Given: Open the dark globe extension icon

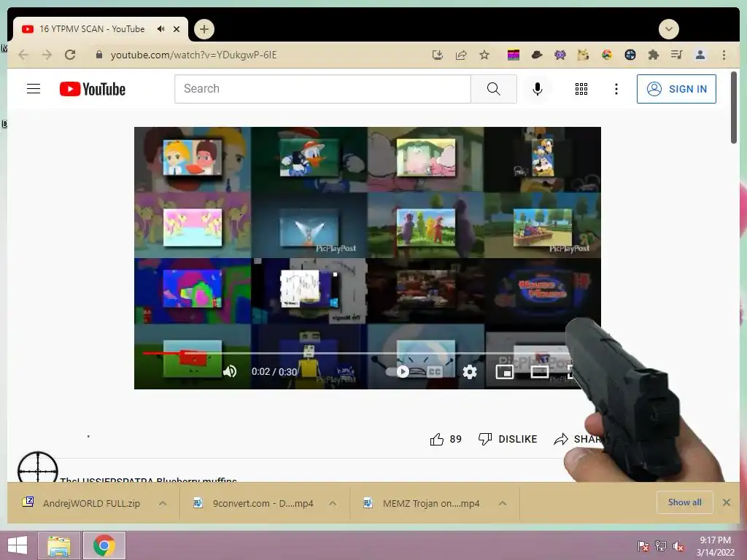Looking at the screenshot, I should 630,55.
